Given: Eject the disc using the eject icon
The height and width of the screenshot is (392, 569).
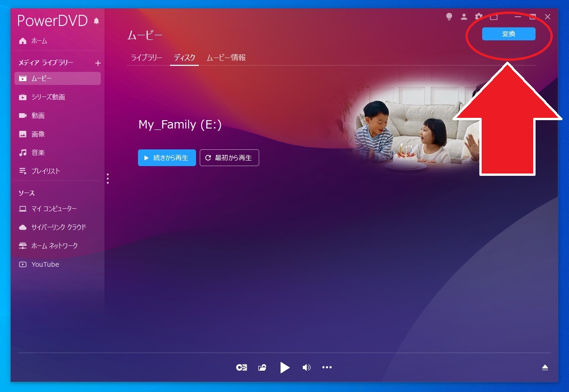Looking at the screenshot, I should point(545,367).
